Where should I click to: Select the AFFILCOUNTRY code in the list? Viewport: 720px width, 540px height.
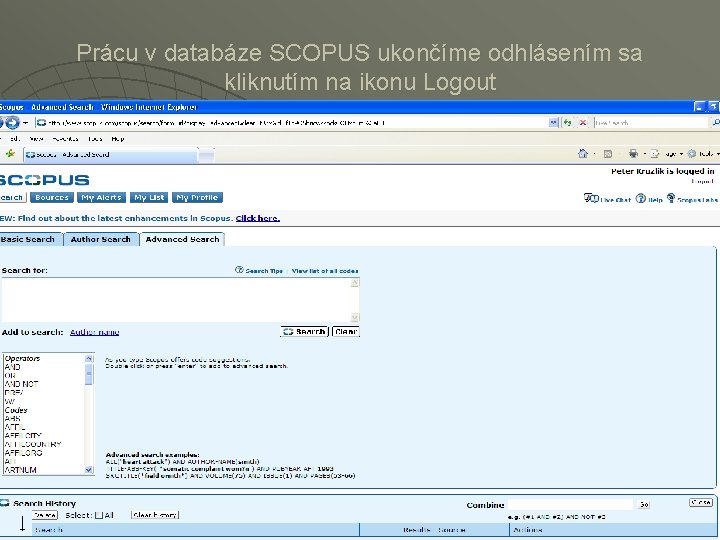click(33, 444)
